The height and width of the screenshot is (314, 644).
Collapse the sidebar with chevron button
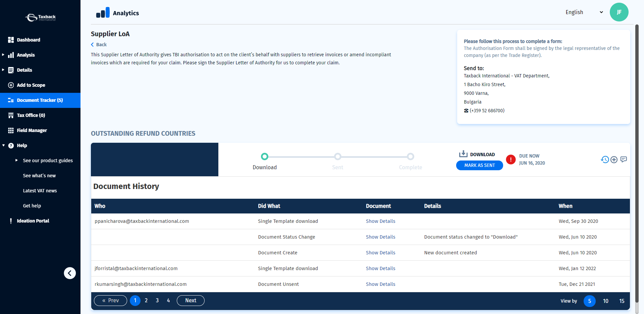pyautogui.click(x=70, y=273)
